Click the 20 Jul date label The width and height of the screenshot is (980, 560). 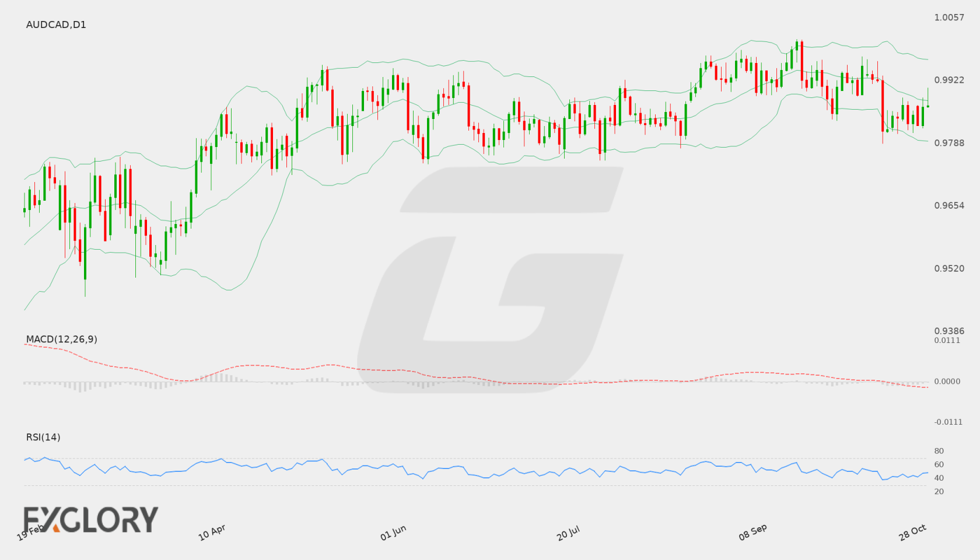click(x=568, y=533)
